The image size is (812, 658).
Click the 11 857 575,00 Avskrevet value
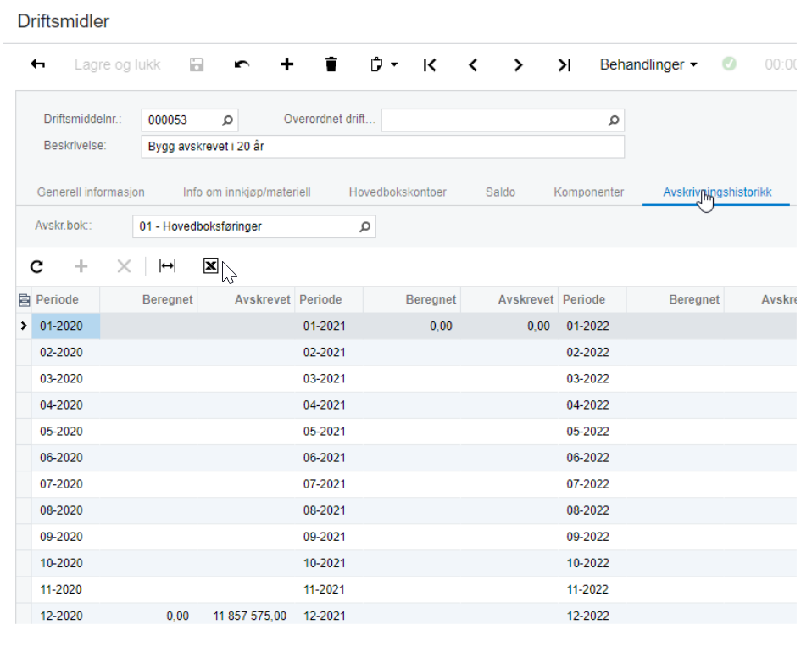[x=249, y=616]
